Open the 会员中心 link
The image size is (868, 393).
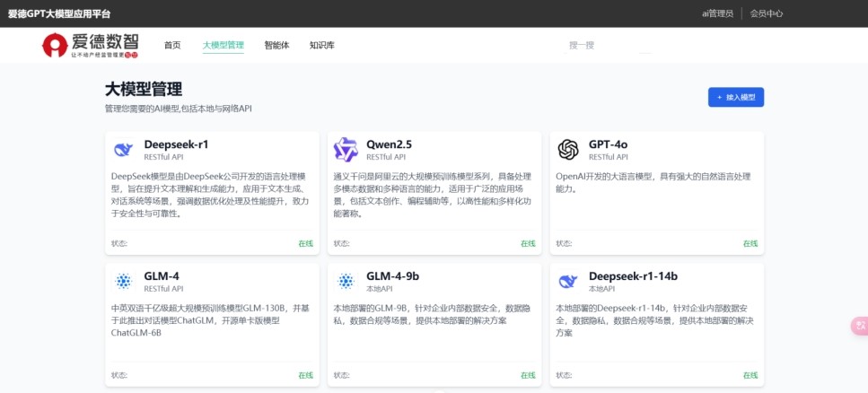[x=767, y=13]
